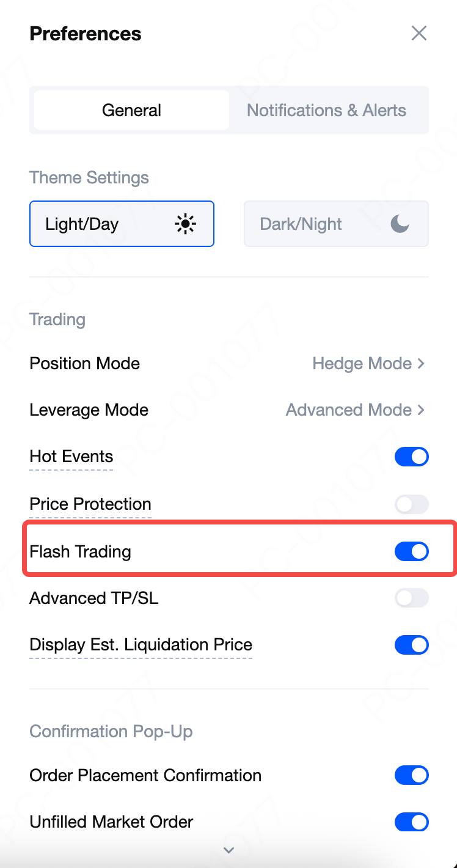Open the Notifications & Alerts tab
The width and height of the screenshot is (457, 868).
(326, 111)
